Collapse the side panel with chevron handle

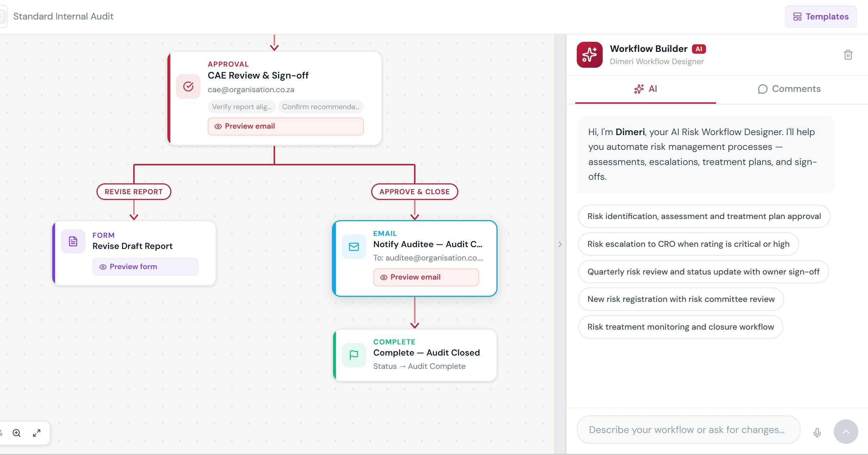560,244
